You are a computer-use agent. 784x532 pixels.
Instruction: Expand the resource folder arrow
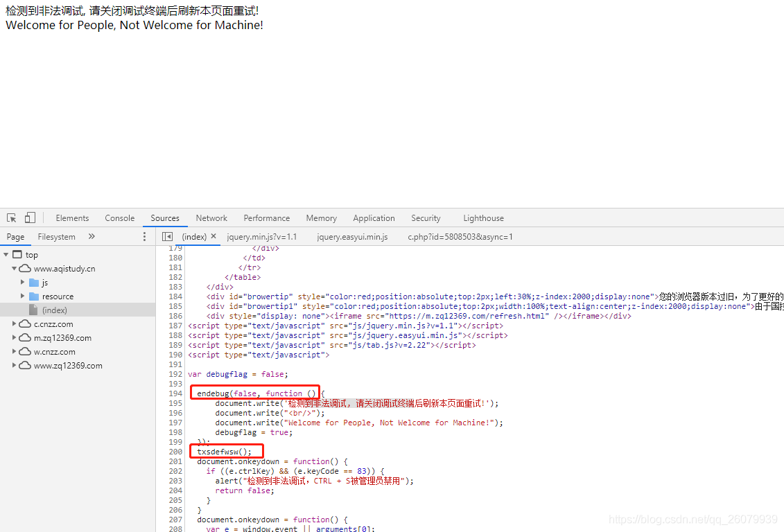[22, 296]
